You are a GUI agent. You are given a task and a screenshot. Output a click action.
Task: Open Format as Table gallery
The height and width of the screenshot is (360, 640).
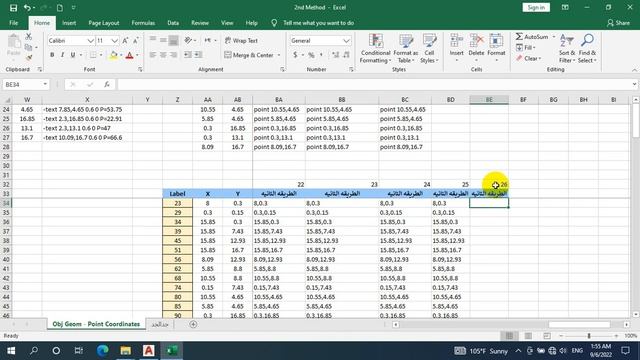click(x=405, y=49)
